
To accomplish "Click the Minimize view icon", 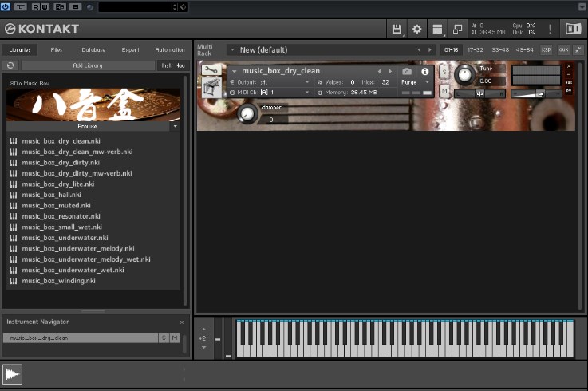I will 457,29.
